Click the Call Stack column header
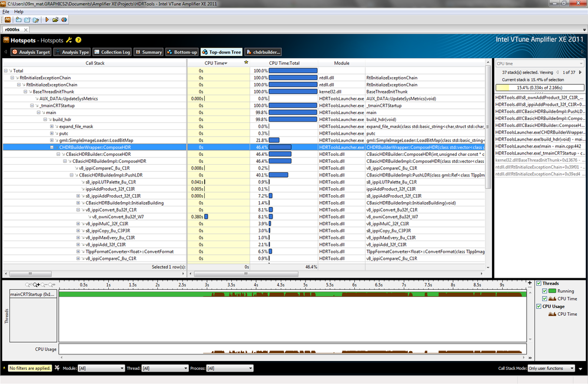Image resolution: width=588 pixels, height=384 pixels. (95, 63)
